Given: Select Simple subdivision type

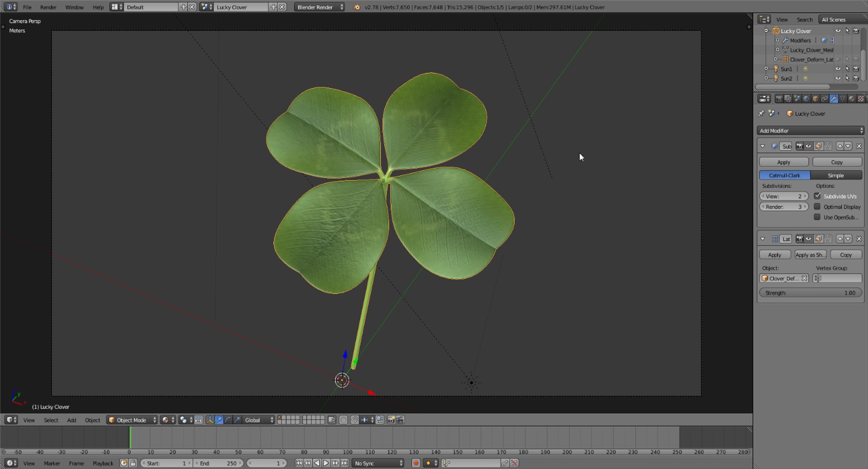Looking at the screenshot, I should [x=836, y=175].
